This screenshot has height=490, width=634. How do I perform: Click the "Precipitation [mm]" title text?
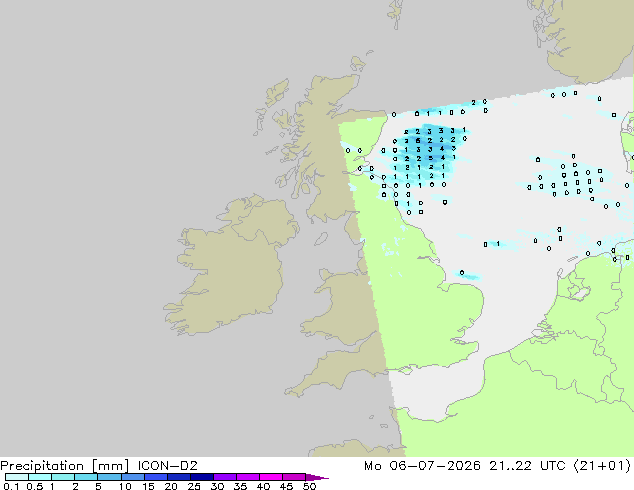(x=65, y=466)
